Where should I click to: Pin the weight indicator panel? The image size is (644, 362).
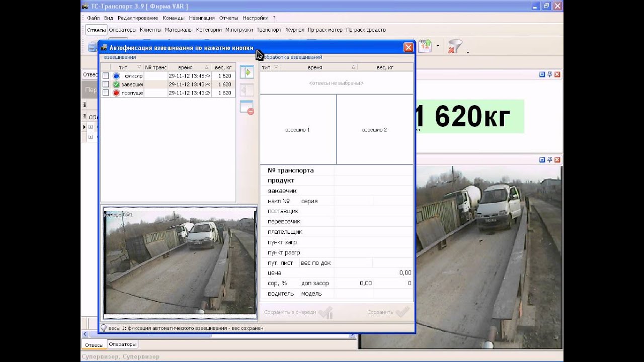(550, 74)
